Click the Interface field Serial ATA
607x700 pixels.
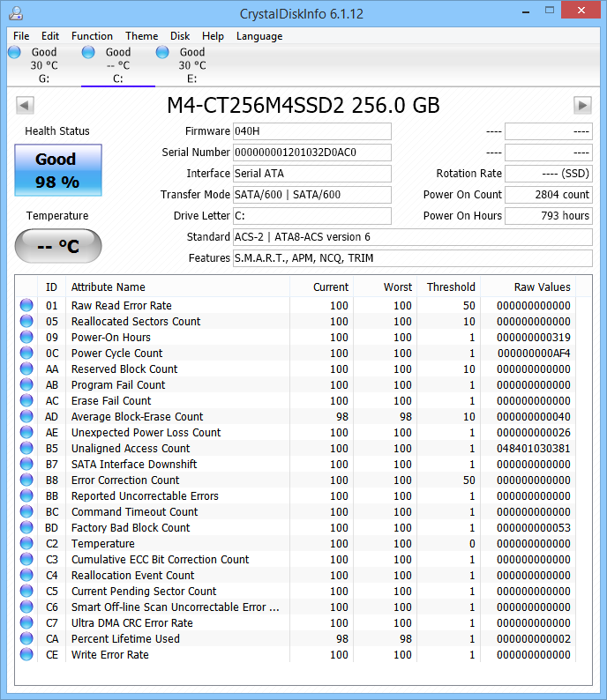(x=312, y=173)
